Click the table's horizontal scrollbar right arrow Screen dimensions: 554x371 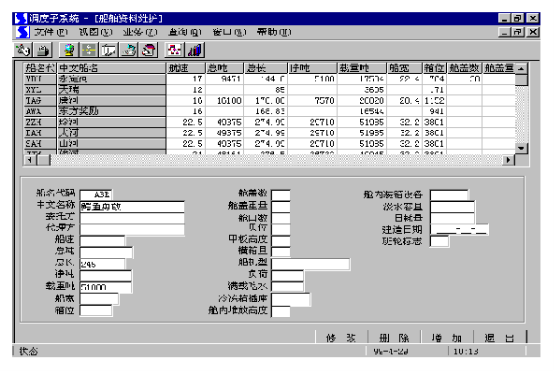(508, 160)
